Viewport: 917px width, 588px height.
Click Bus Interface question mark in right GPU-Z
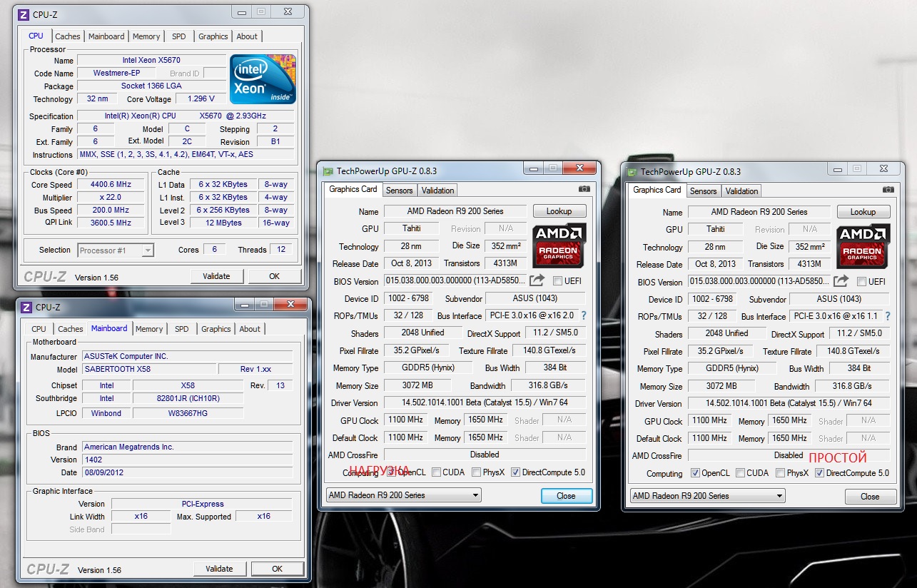(888, 316)
